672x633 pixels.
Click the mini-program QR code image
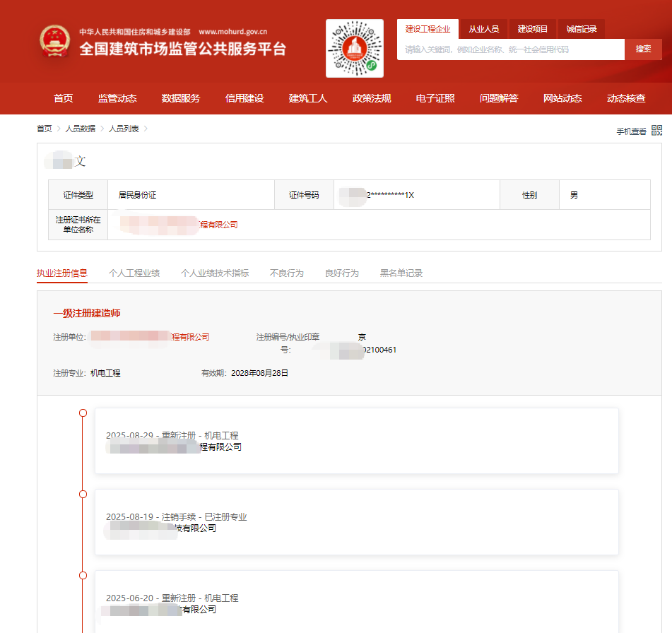pyautogui.click(x=354, y=48)
